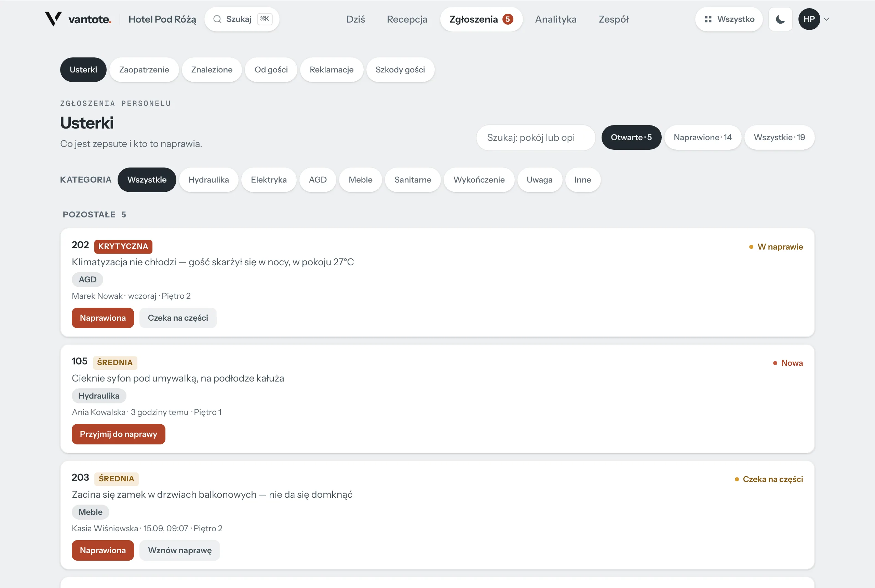Click the W naprawie status label

point(776,247)
